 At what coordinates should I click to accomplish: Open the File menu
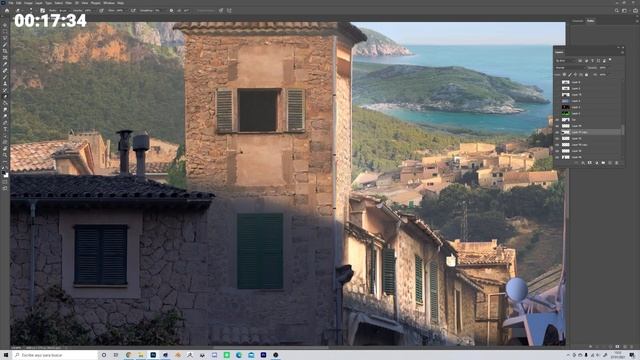pyautogui.click(x=11, y=3)
